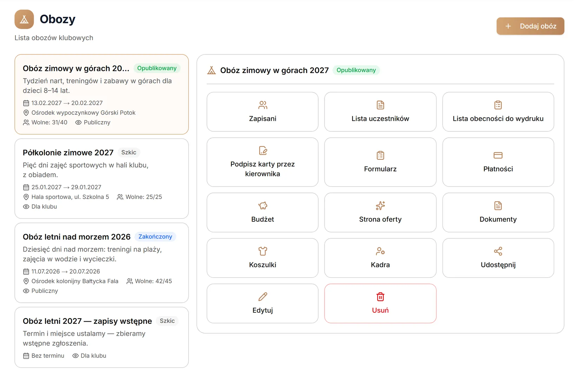Open the Płatności tile
This screenshot has height=392, width=576.
point(498,162)
